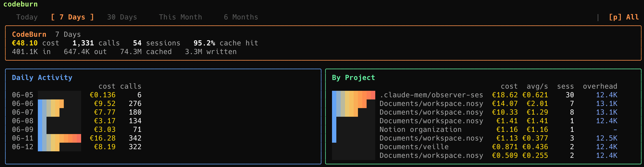Select the €7.77 daily cost

105,112
